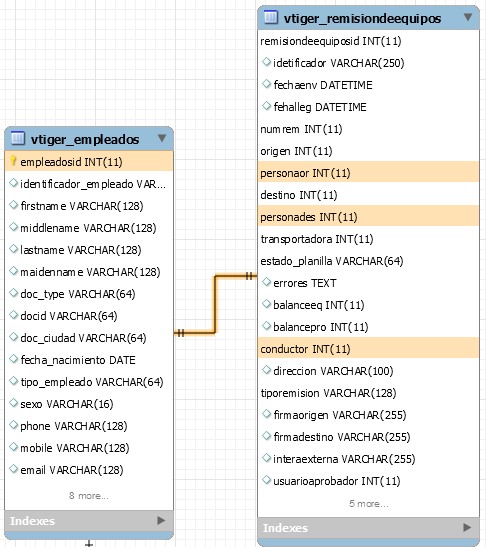Screen dimensions: 486x547
Task: Select the destino INT(11) column
Action: (368, 195)
